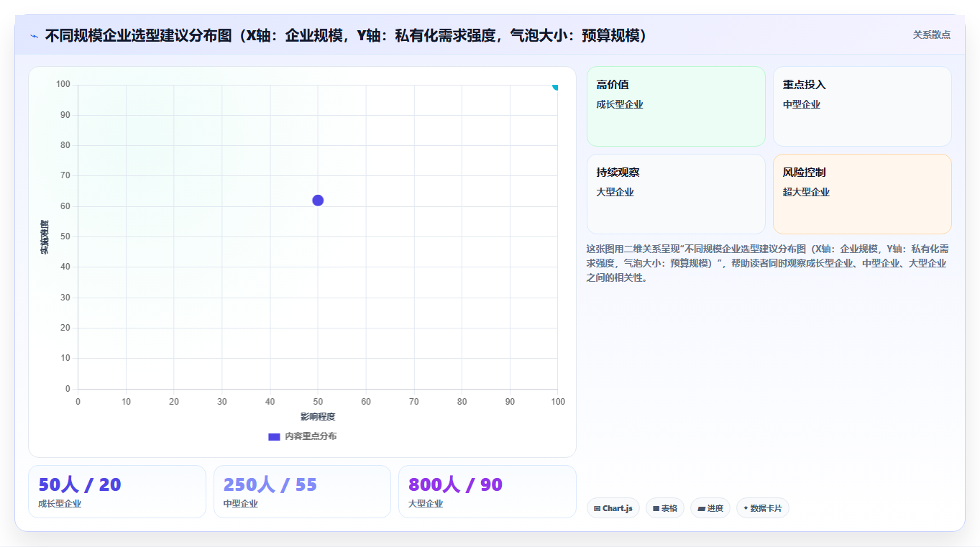Click the 关系散点 label in header
980x547 pixels.
point(932,35)
